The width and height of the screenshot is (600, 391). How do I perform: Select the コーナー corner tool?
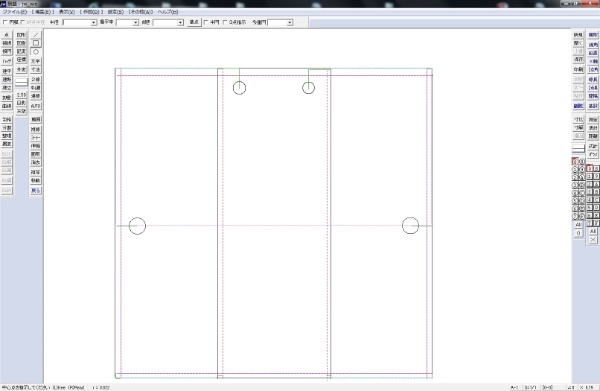(36, 137)
